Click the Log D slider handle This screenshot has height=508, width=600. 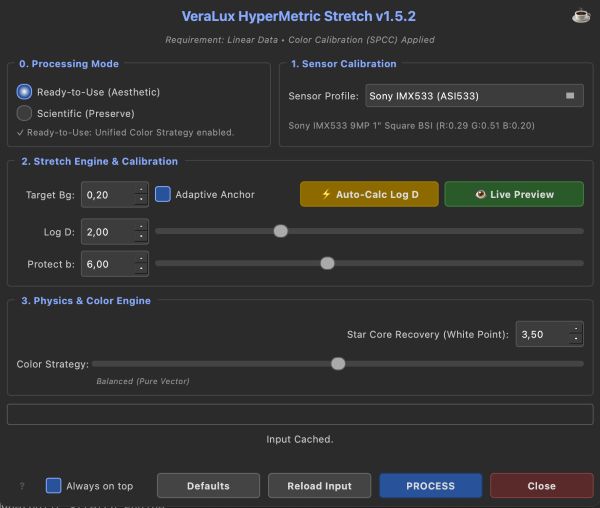click(281, 231)
